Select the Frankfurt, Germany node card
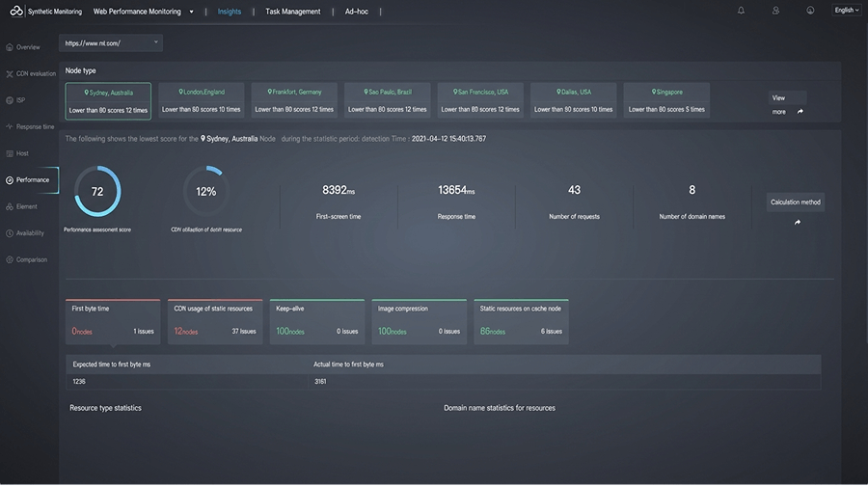This screenshot has width=868, height=486. pos(294,100)
